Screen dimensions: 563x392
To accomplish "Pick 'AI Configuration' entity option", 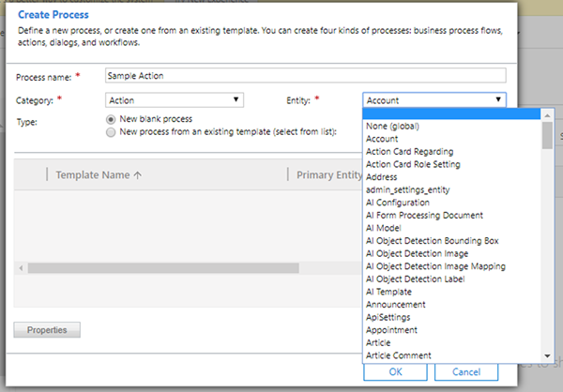I will [x=398, y=203].
